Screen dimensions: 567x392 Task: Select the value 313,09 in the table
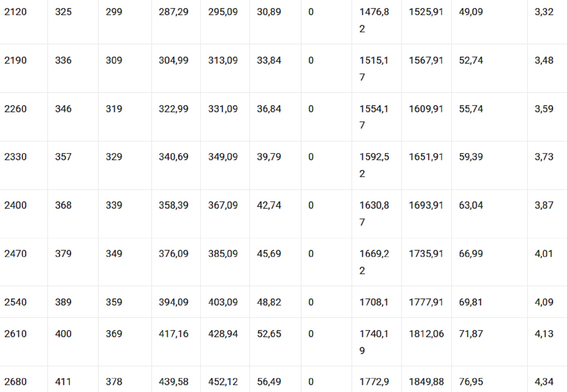[223, 60]
